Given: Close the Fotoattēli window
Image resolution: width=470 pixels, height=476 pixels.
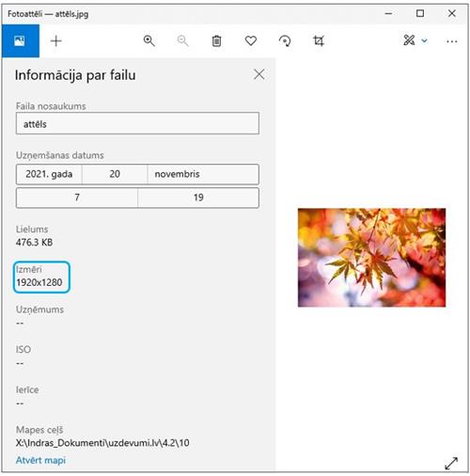Looking at the screenshot, I should coord(451,13).
